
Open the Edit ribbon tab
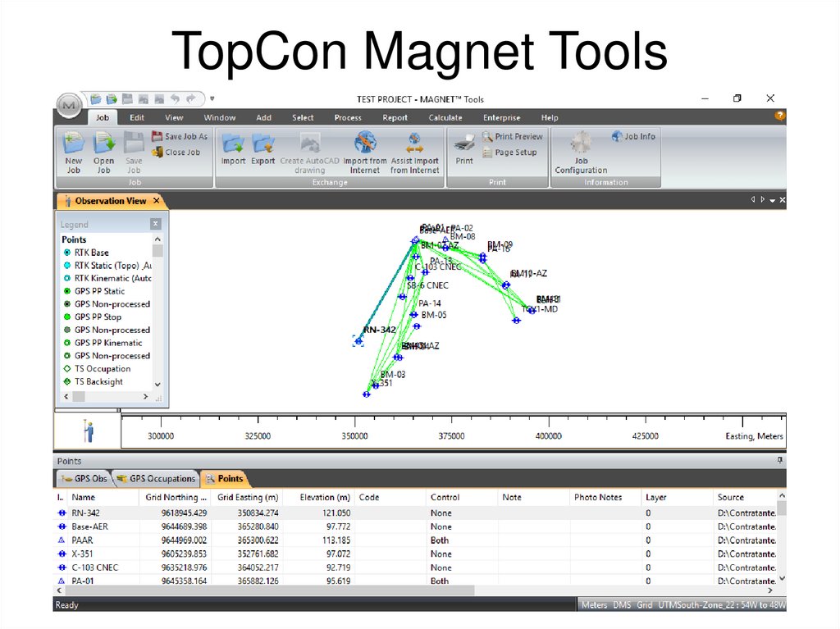(x=137, y=117)
